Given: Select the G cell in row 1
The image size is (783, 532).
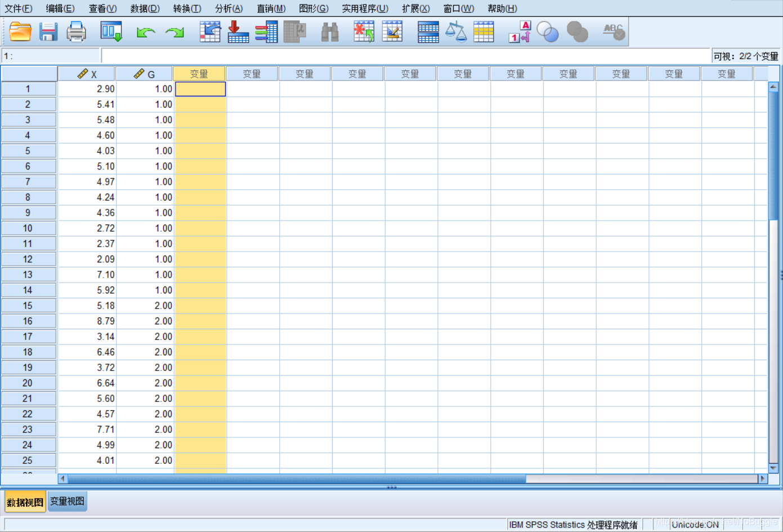Looking at the screenshot, I should coord(145,89).
